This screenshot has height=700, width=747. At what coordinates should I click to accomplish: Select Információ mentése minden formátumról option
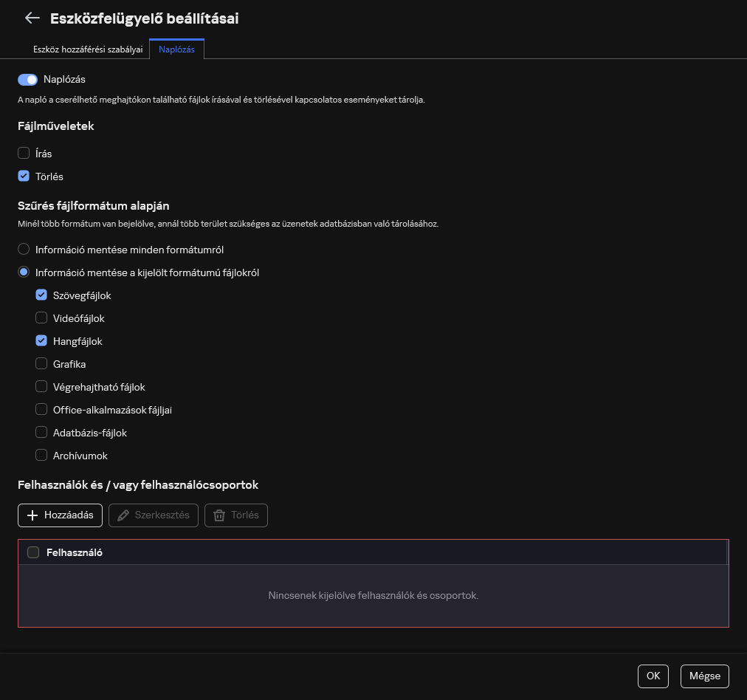[x=24, y=250]
